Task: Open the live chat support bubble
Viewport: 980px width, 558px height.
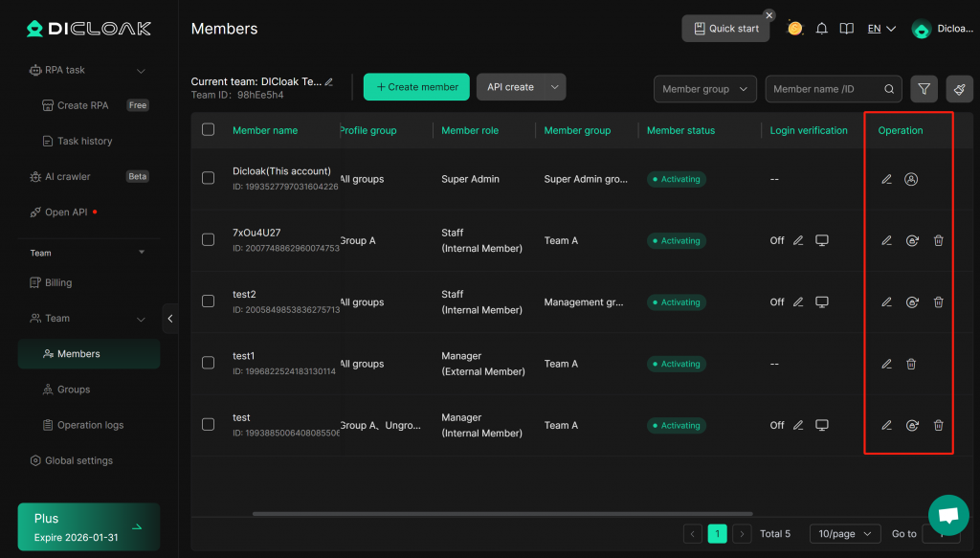Action: pyautogui.click(x=947, y=515)
